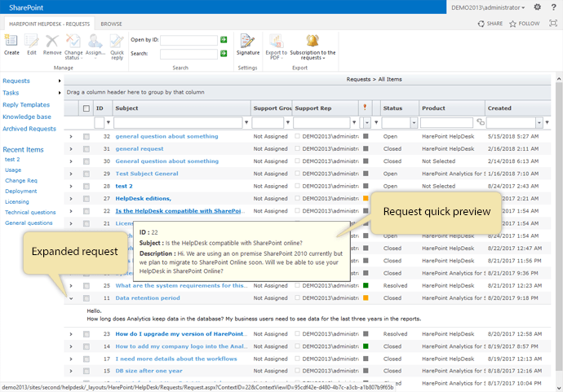The image size is (563, 392).
Task: Expand request 30 row
Action: pos(71,161)
